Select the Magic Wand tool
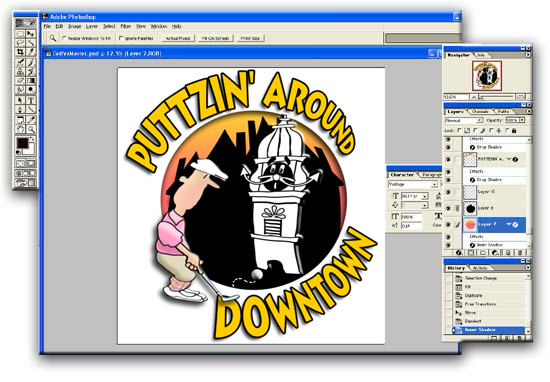This screenshot has width=550, height=382. [31, 43]
